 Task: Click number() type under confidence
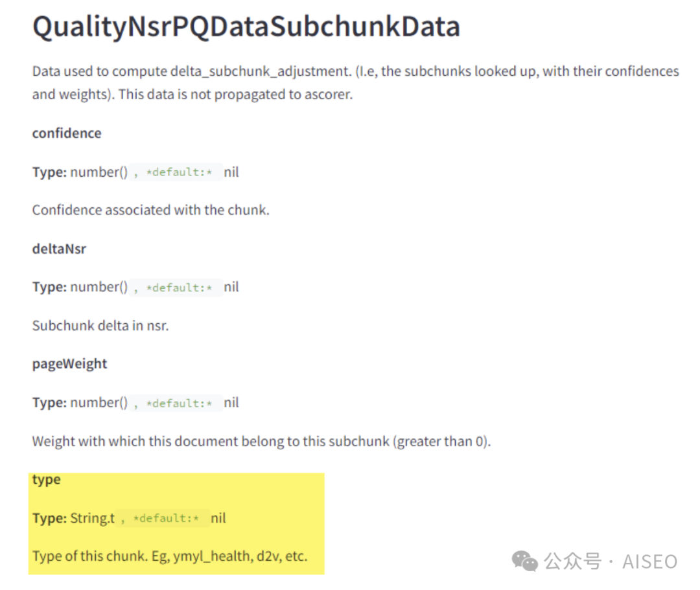coord(99,172)
